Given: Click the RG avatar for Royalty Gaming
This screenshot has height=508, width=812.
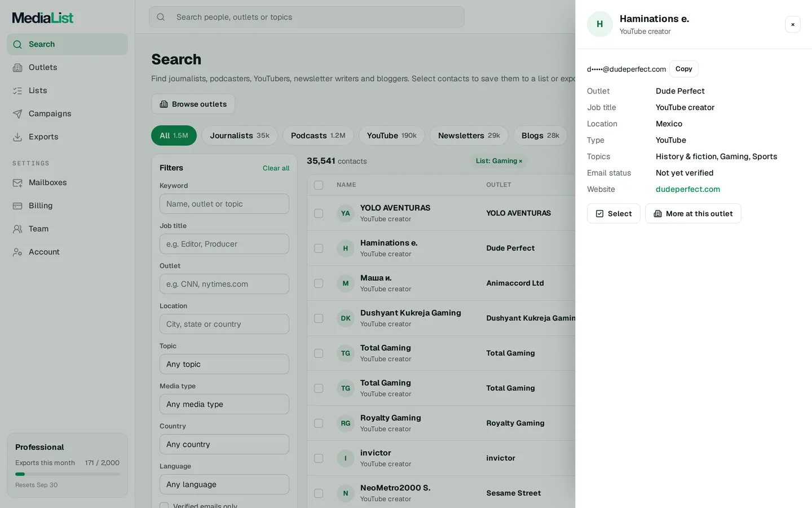Looking at the screenshot, I should [346, 423].
